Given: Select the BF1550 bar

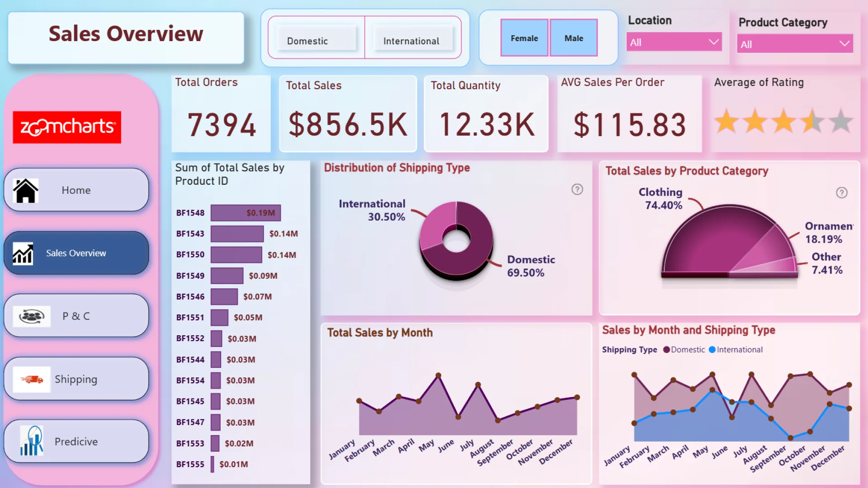Looking at the screenshot, I should click(x=236, y=255).
